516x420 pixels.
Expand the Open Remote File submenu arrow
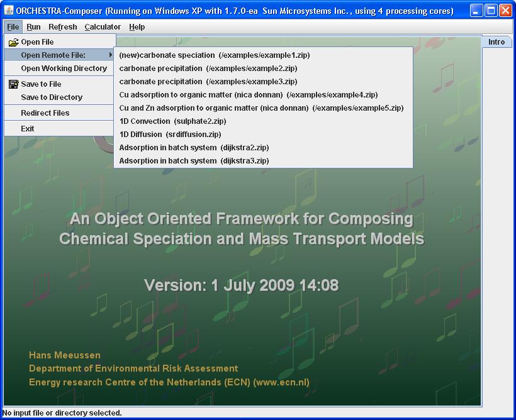click(111, 55)
